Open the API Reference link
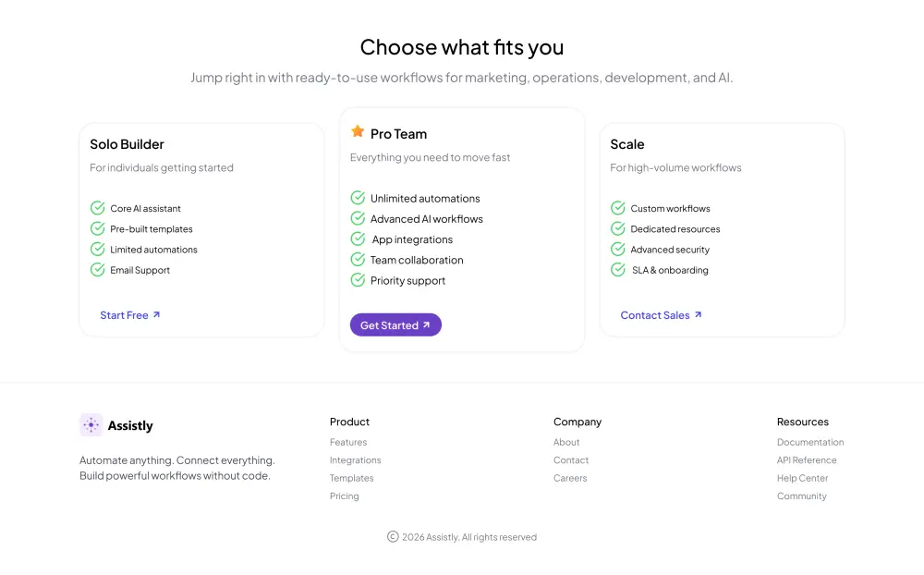The width and height of the screenshot is (924, 575). [x=807, y=459]
